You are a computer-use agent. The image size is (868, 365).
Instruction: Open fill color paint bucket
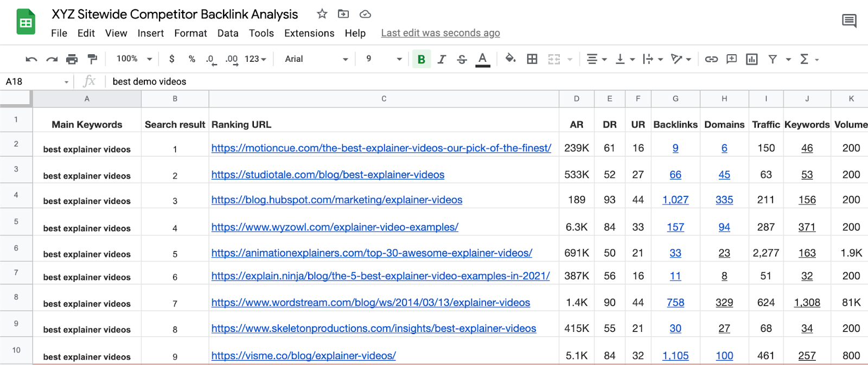pos(510,59)
